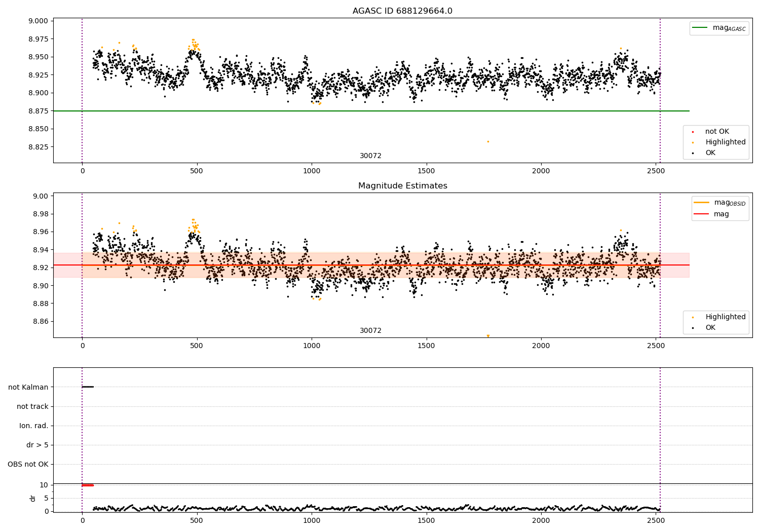Click the '1000' x-tick under the Magnitude Estimates plot

312,346
